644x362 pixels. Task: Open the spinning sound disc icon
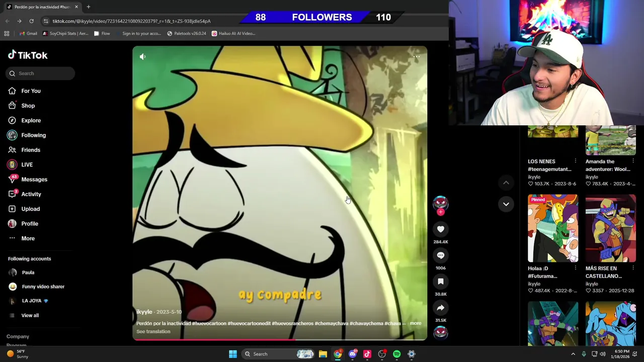(x=440, y=333)
